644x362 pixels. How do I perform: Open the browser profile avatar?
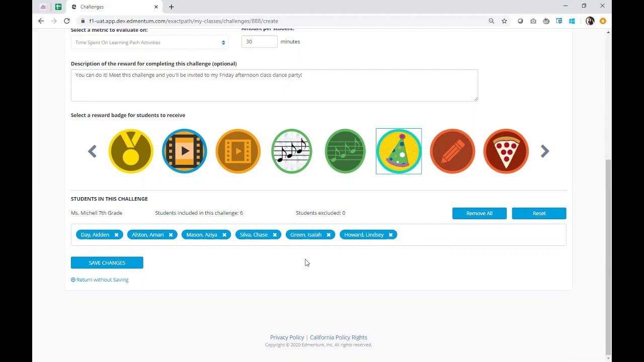(x=590, y=21)
